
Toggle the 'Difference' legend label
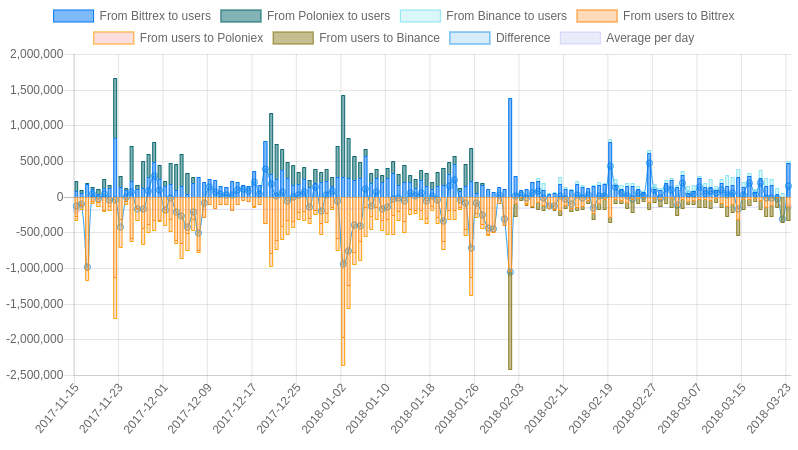pyautogui.click(x=523, y=38)
